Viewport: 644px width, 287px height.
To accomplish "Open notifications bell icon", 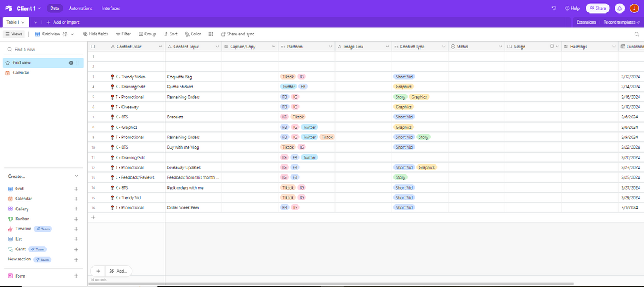I will pyautogui.click(x=619, y=8).
